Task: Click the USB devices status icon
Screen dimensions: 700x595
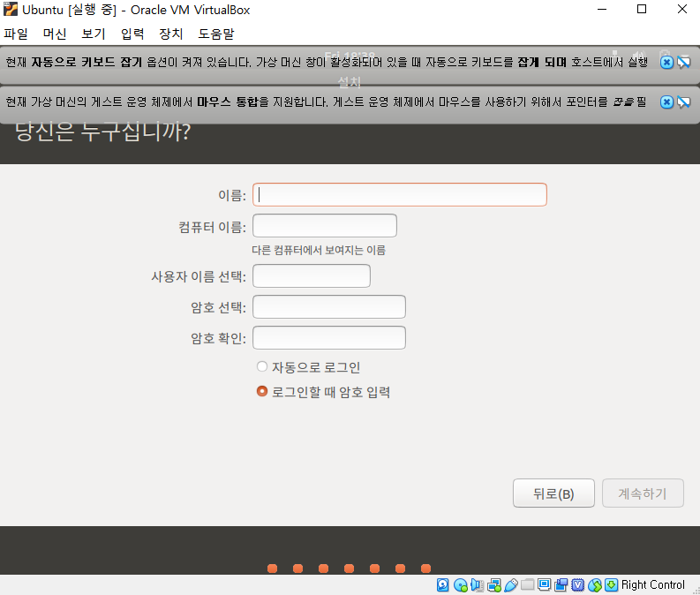Action: pyautogui.click(x=511, y=584)
